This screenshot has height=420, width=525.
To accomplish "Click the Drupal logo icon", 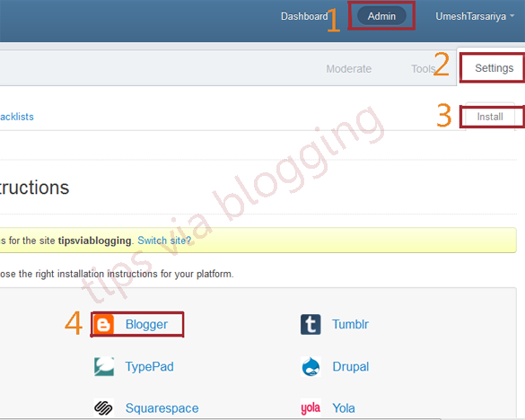I will [311, 366].
